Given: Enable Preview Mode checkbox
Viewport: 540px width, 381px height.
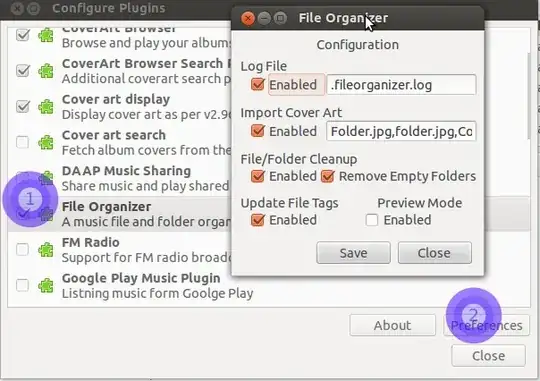Looking at the screenshot, I should coord(372,220).
